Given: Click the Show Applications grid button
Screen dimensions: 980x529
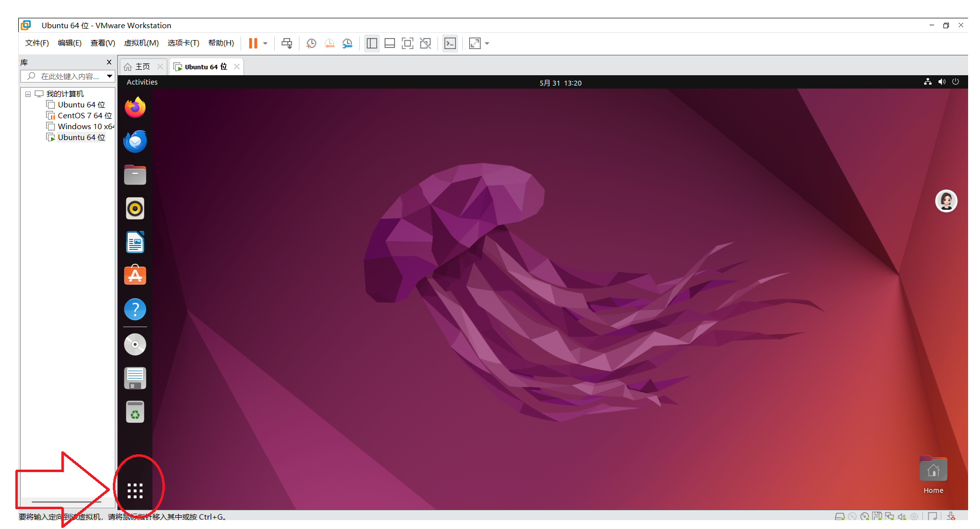Looking at the screenshot, I should click(x=135, y=490).
